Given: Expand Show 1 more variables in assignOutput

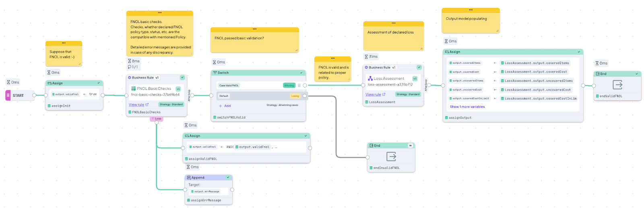Looking at the screenshot, I should 467,107.
